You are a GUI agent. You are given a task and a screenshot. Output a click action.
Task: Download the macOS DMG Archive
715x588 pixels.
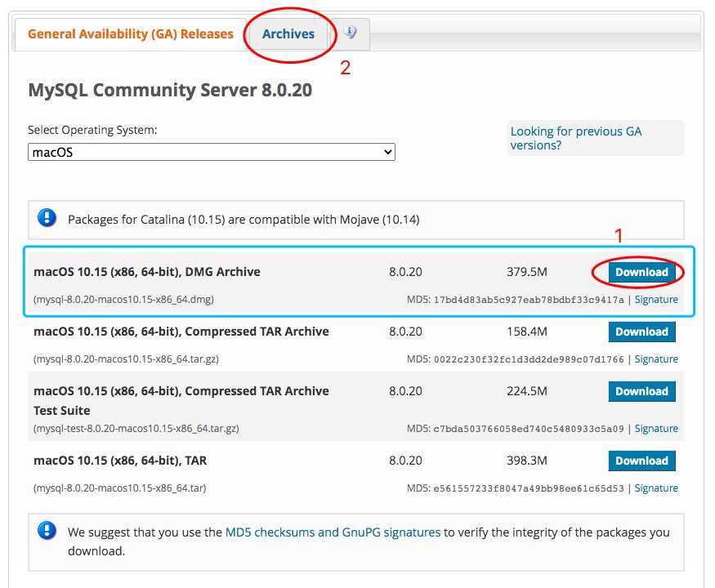[641, 272]
